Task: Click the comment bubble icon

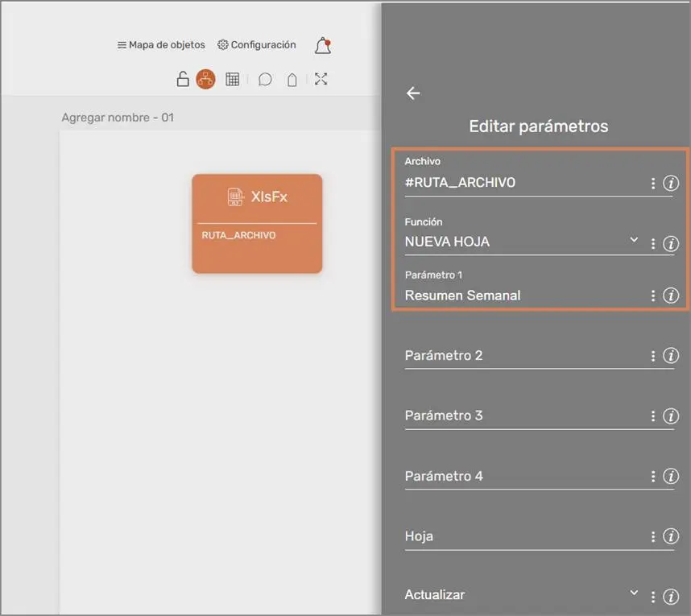Action: [x=265, y=79]
